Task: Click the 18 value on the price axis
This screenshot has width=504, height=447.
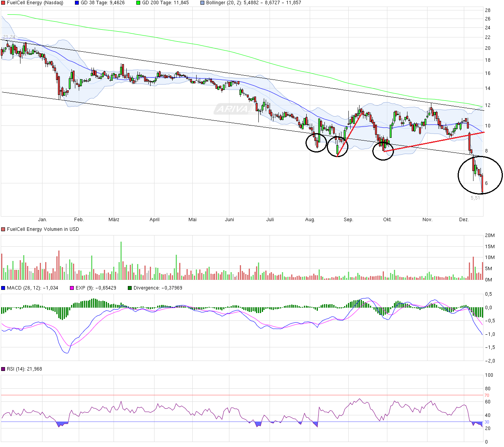Action: pos(488,60)
